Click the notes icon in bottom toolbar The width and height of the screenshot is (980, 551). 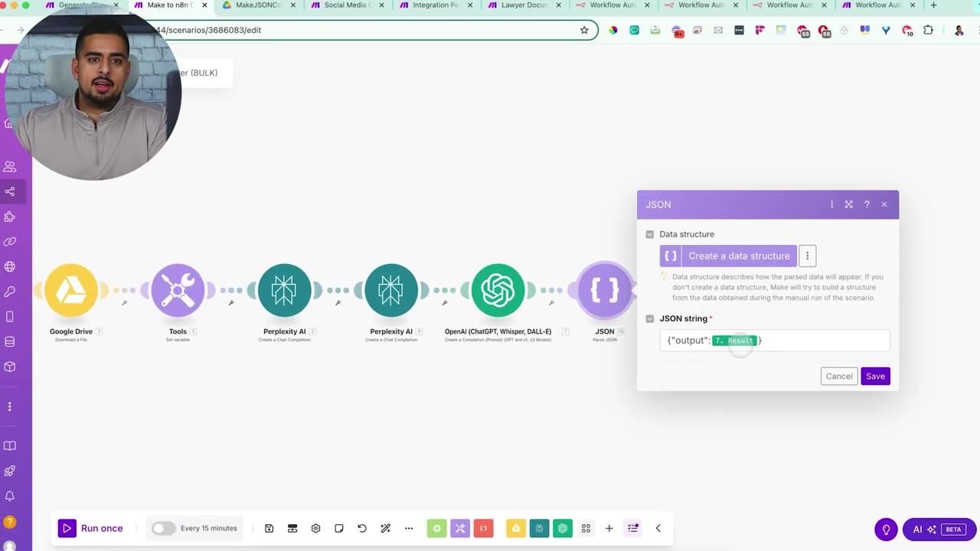339,528
